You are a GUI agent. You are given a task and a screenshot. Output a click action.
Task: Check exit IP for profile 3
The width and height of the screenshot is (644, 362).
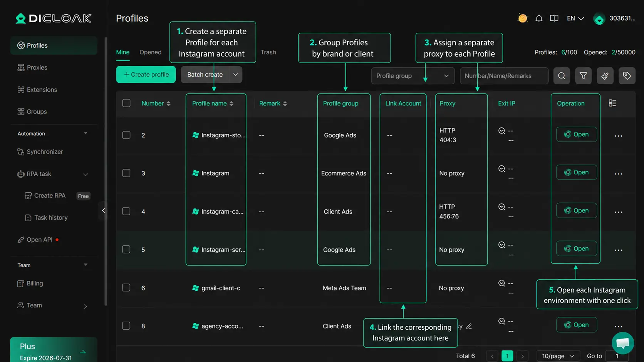501,169
